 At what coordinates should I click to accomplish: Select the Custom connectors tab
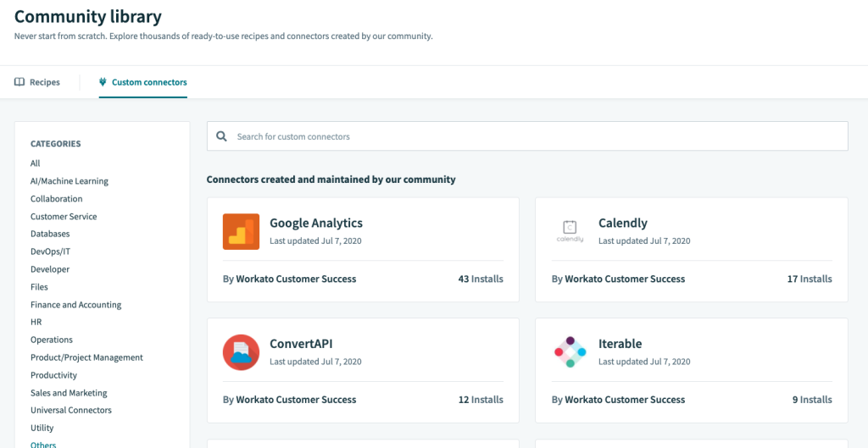(x=142, y=82)
